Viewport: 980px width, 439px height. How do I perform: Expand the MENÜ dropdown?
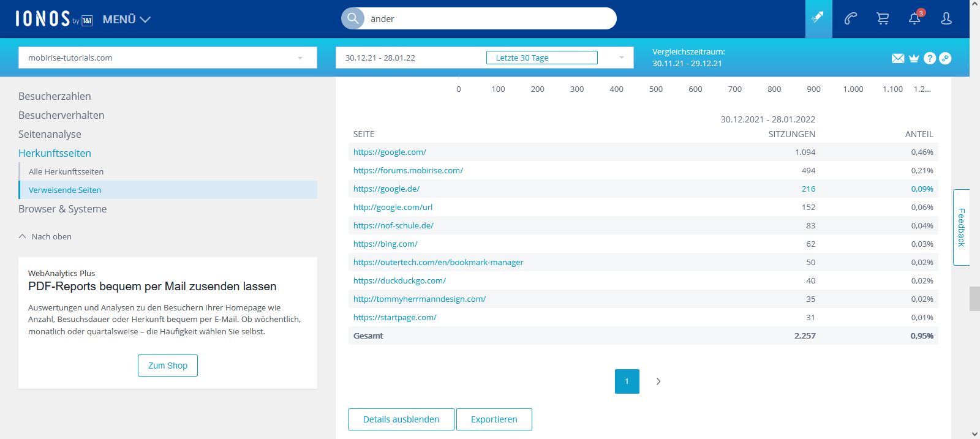127,20
